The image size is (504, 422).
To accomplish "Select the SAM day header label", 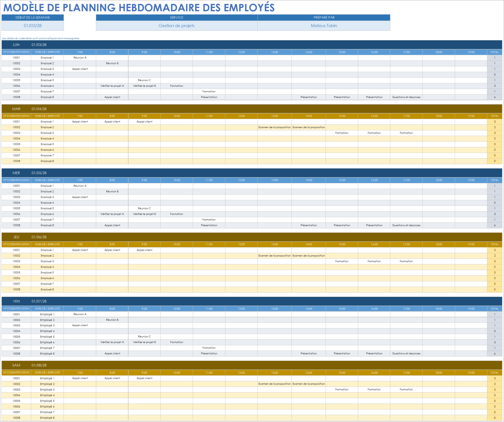I will pyautogui.click(x=16, y=365).
